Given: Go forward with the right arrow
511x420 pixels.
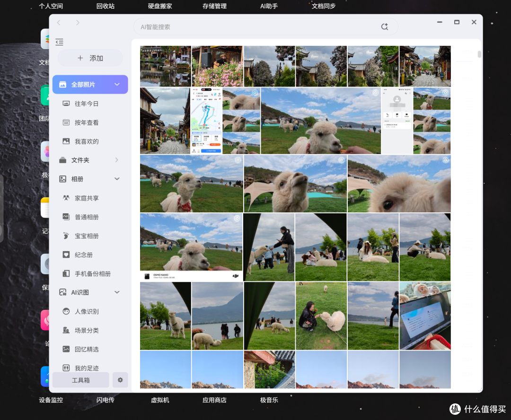Looking at the screenshot, I should coord(78,23).
